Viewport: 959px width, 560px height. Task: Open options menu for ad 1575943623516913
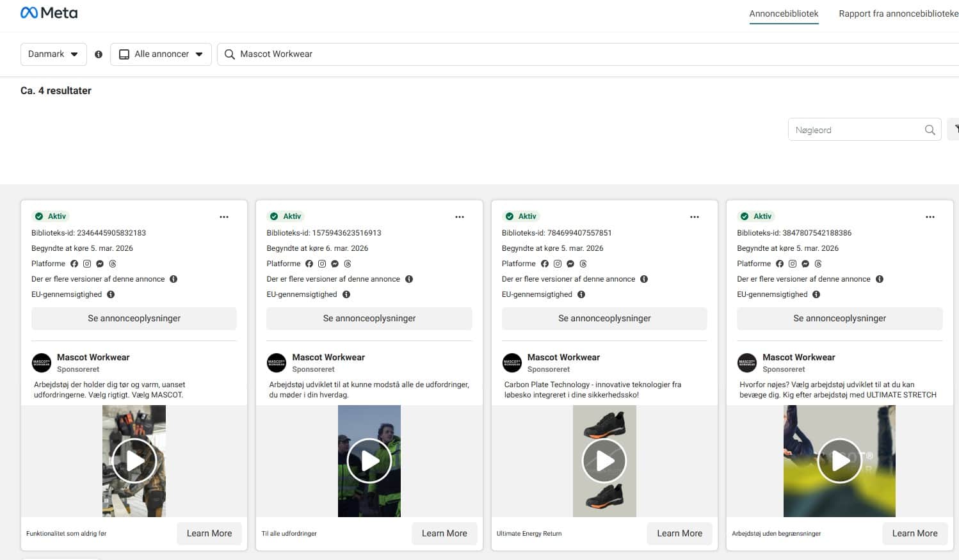(460, 217)
